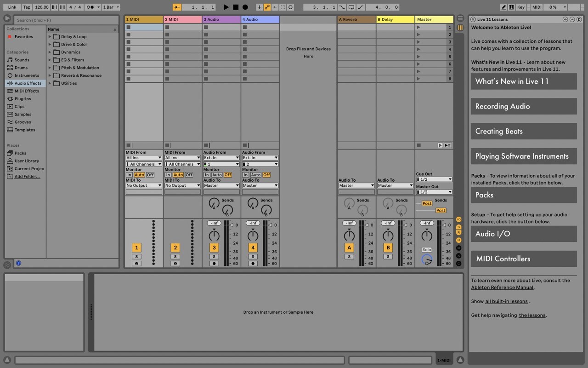Set the 3 Audio monitor to In
Image resolution: width=588 pixels, height=368 pixels.
[x=207, y=175]
